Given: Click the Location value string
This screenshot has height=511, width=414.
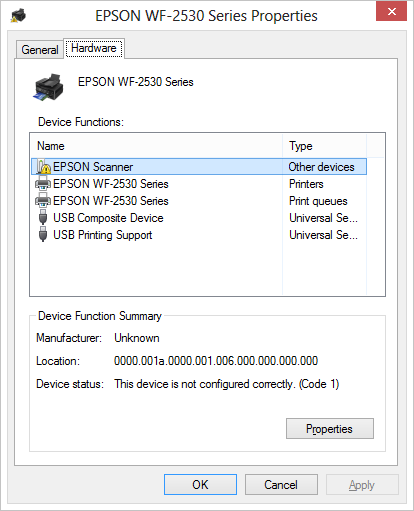Looking at the screenshot, I should coord(216,361).
